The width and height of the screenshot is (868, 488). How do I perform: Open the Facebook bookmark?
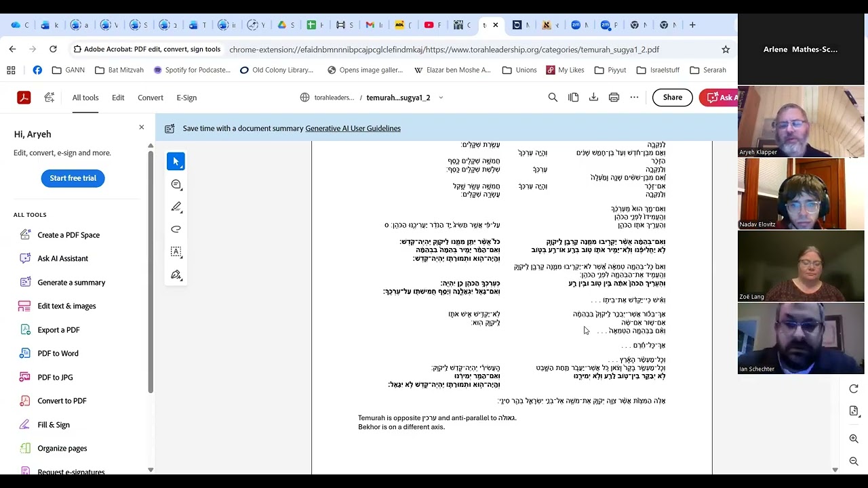click(x=37, y=70)
